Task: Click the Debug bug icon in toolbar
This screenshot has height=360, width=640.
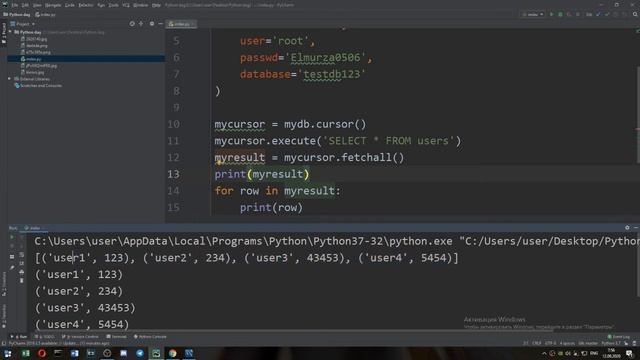Action: pos(560,14)
